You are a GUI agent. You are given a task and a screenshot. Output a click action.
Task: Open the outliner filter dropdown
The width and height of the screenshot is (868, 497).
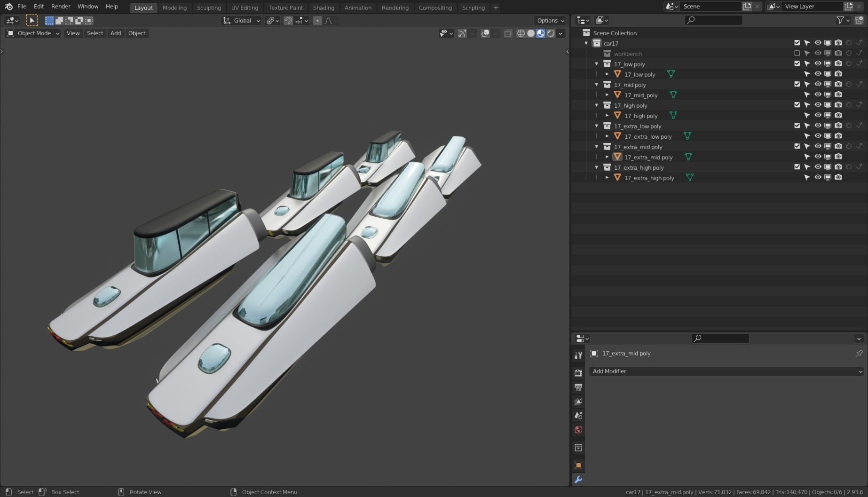(844, 20)
